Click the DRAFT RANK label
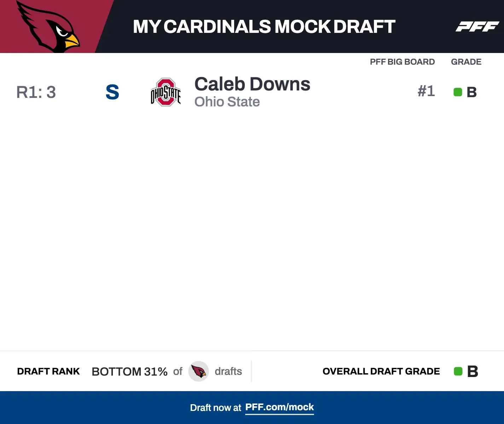Image resolution: width=504 pixels, height=424 pixels. (48, 371)
